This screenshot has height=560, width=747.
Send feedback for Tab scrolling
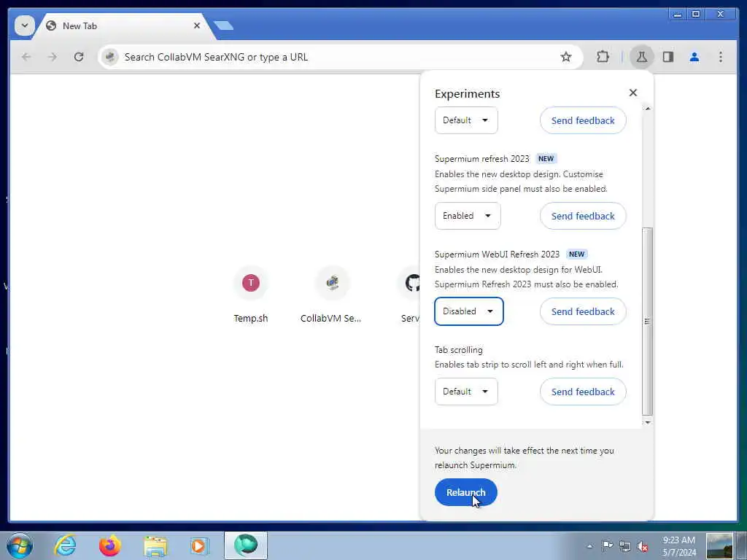pos(583,392)
